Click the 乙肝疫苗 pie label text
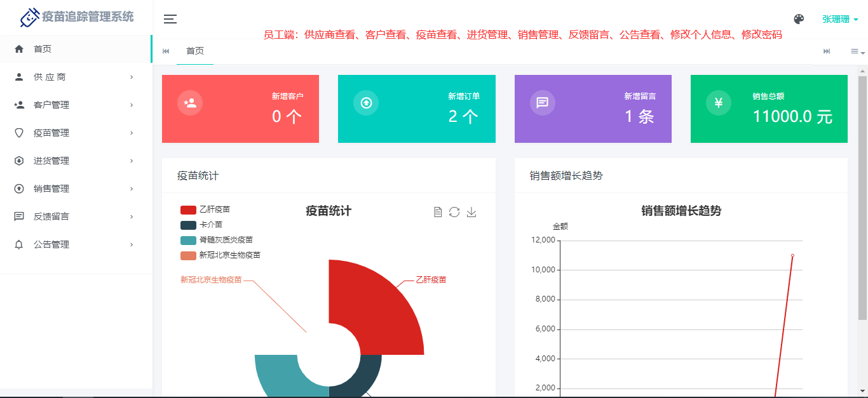This screenshot has height=398, width=868. point(431,279)
